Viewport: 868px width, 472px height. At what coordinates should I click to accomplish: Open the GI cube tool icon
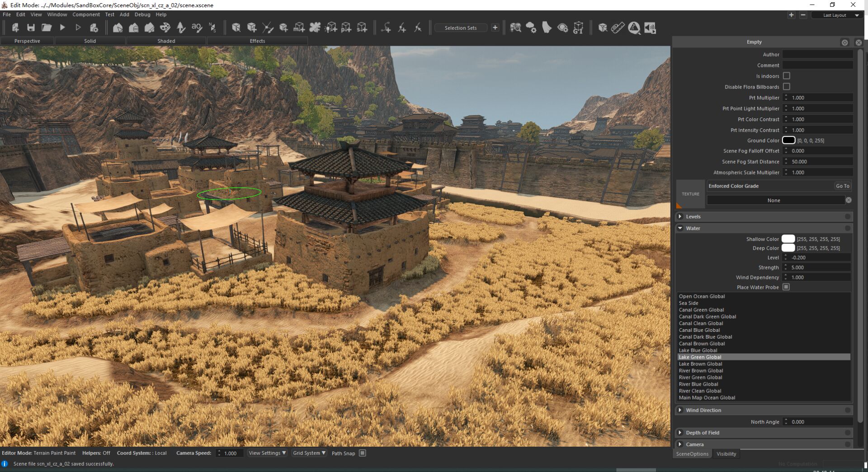(578, 28)
